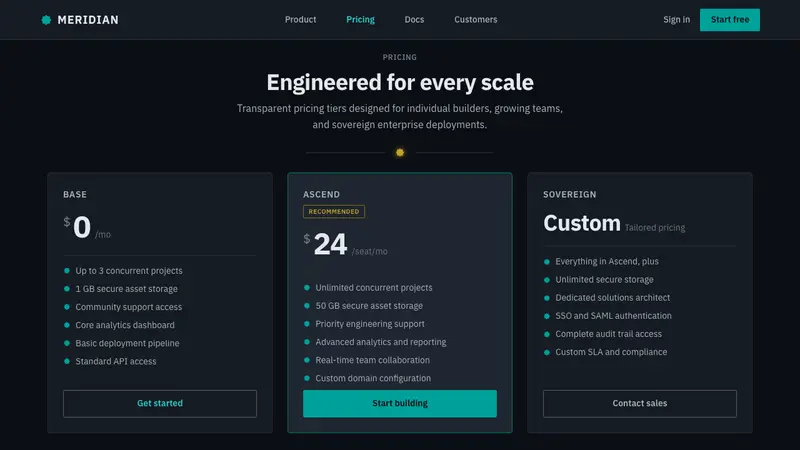Screen dimensions: 800x450
Task: Click 'Tailored pricing' label
Action: click(655, 228)
